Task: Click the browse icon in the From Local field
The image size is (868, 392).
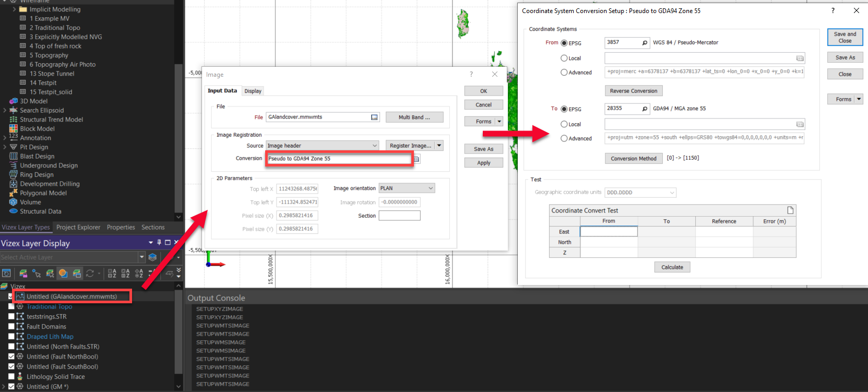Action: [x=800, y=58]
